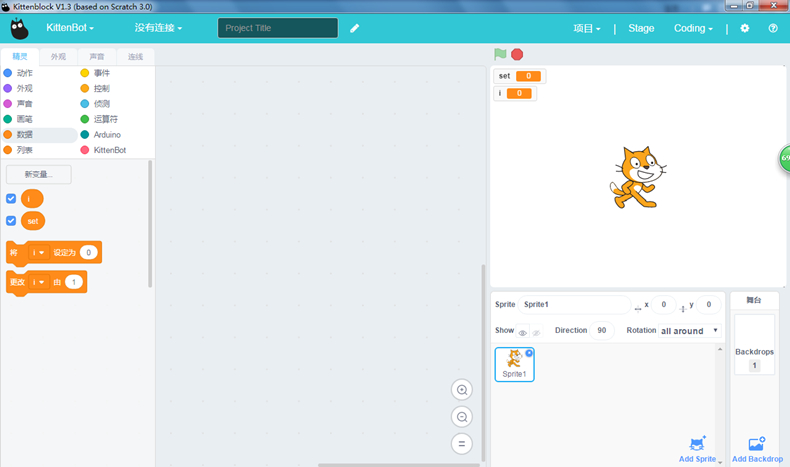Click the green flag to run
The height and width of the screenshot is (467, 790).
[500, 55]
